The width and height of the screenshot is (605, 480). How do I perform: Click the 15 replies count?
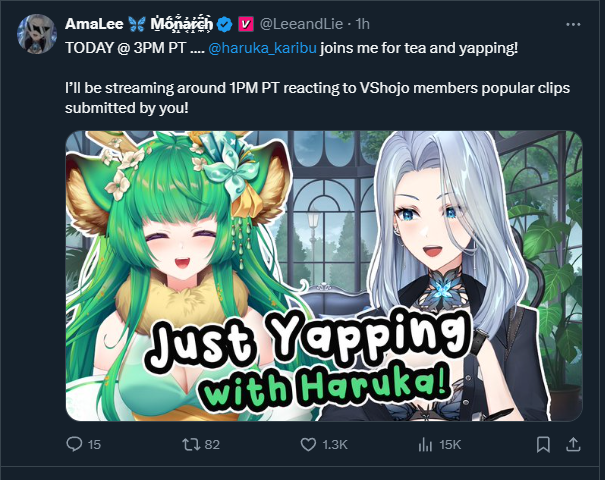coord(94,445)
